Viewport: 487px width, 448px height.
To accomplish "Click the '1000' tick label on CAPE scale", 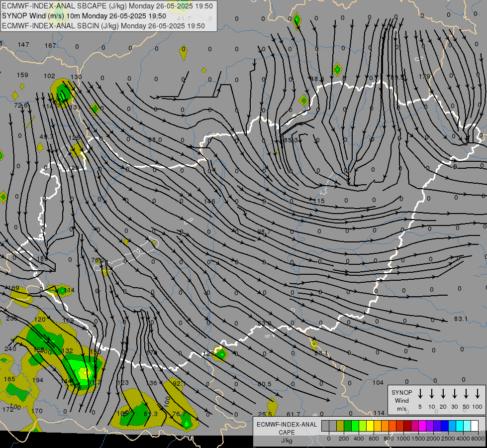I will (x=403, y=439).
